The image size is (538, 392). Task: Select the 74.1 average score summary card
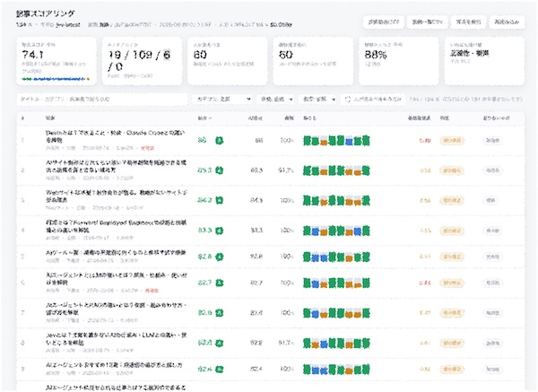pos(56,61)
